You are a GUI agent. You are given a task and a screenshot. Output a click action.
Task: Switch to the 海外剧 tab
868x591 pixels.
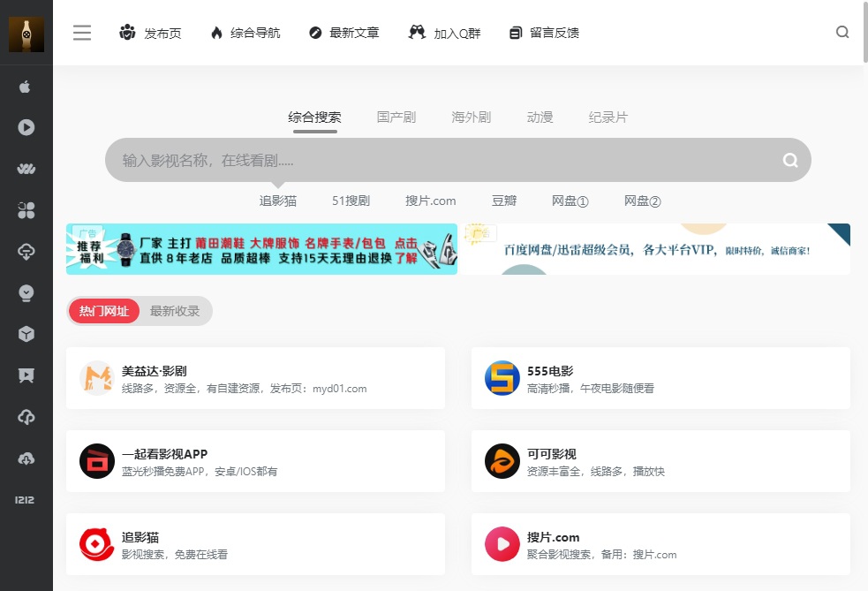[472, 117]
